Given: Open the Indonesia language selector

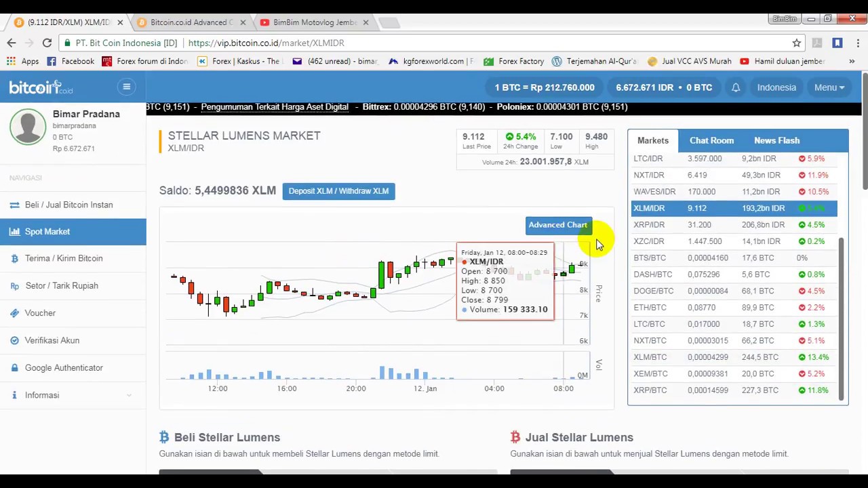Looking at the screenshot, I should 776,87.
